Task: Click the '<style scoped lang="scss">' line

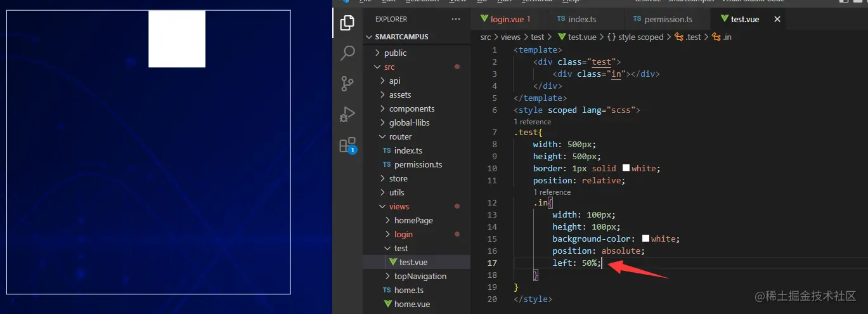Action: 578,110
